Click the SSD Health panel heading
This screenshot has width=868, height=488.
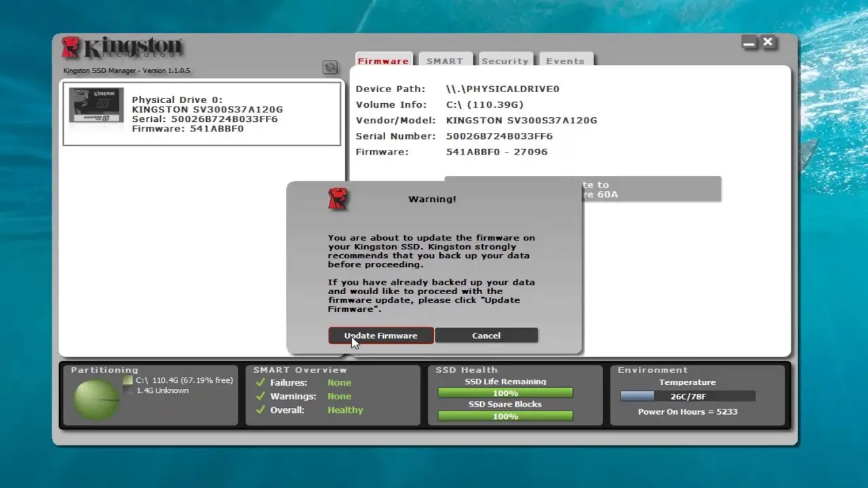click(467, 370)
